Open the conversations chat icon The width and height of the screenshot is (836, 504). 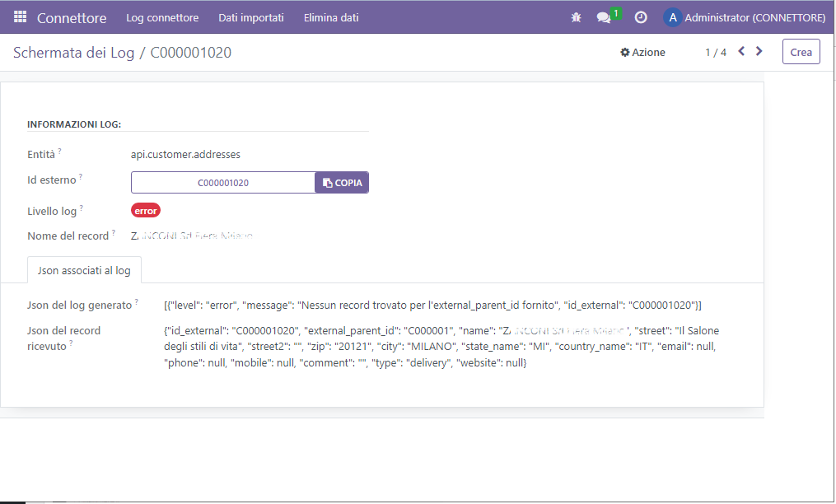(605, 17)
